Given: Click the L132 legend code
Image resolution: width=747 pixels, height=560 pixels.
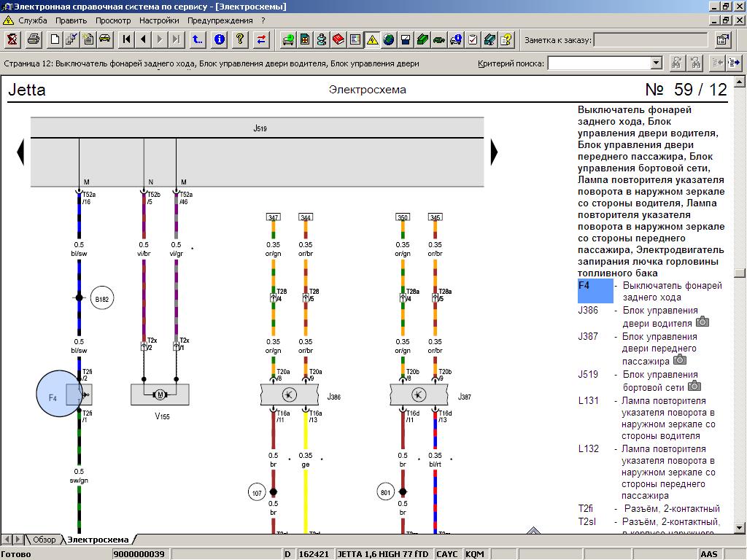Looking at the screenshot, I should click(x=589, y=448).
